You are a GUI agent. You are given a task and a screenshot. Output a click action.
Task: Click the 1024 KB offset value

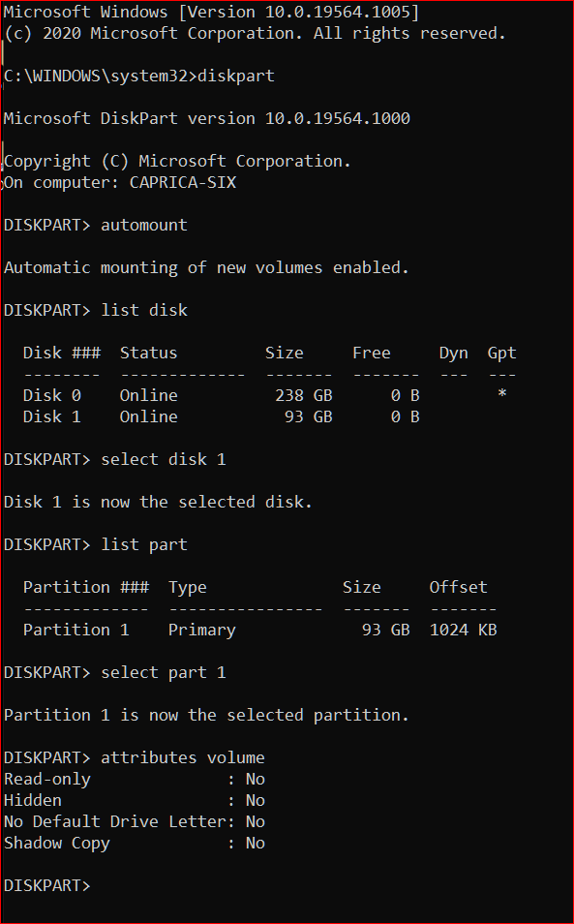point(464,630)
